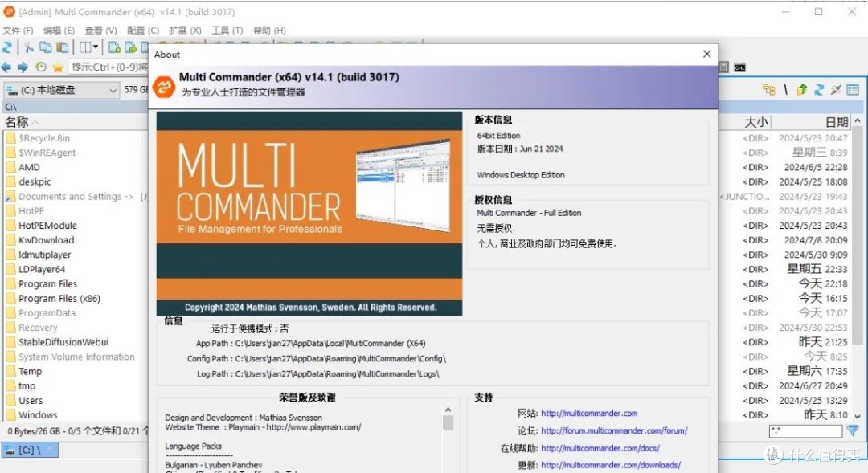
Task: Select the System Volume Information folder
Action: click(76, 357)
